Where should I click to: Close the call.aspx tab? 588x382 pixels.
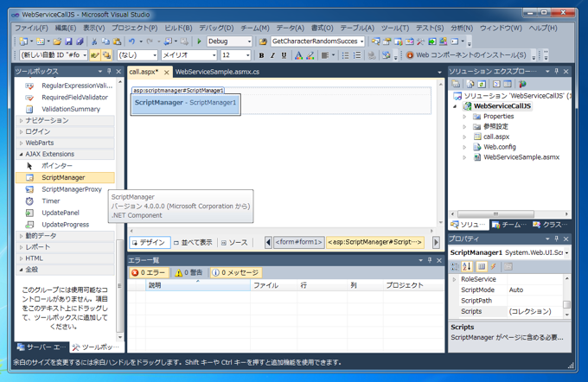tap(167, 73)
